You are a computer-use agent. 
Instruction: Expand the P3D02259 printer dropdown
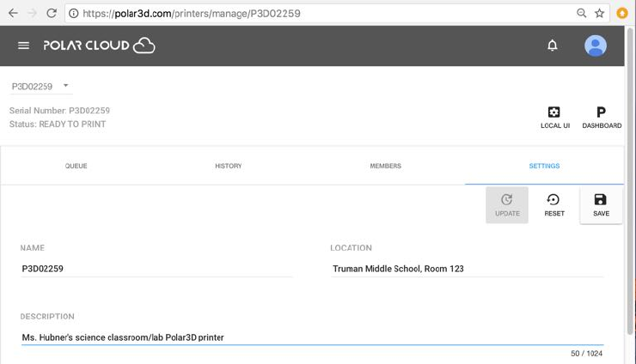point(40,87)
